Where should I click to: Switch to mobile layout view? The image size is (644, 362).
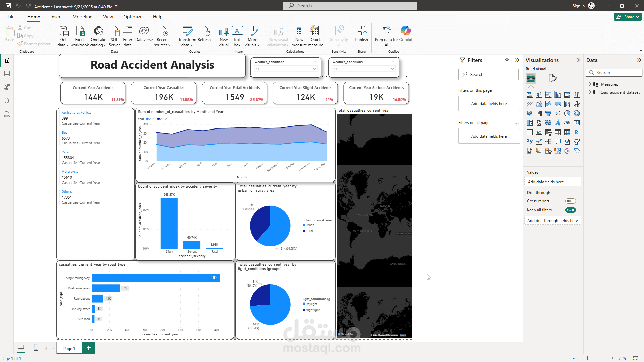pyautogui.click(x=36, y=348)
